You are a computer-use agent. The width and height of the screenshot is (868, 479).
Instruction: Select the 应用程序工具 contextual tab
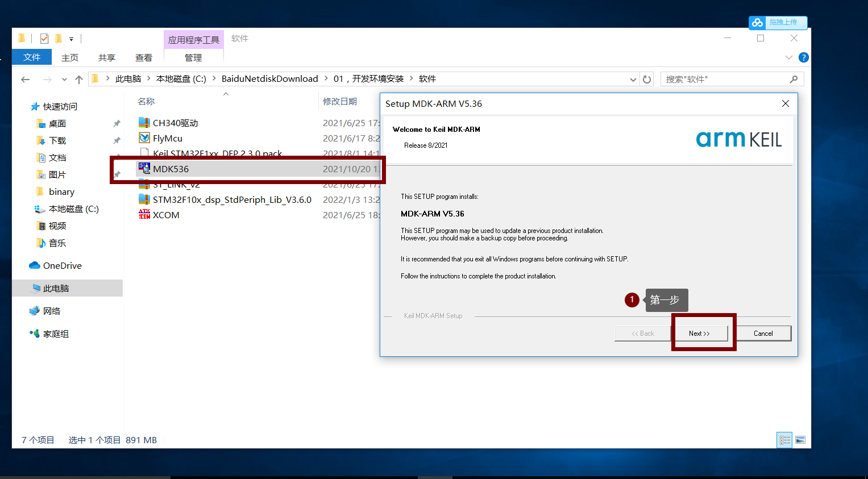pyautogui.click(x=193, y=40)
